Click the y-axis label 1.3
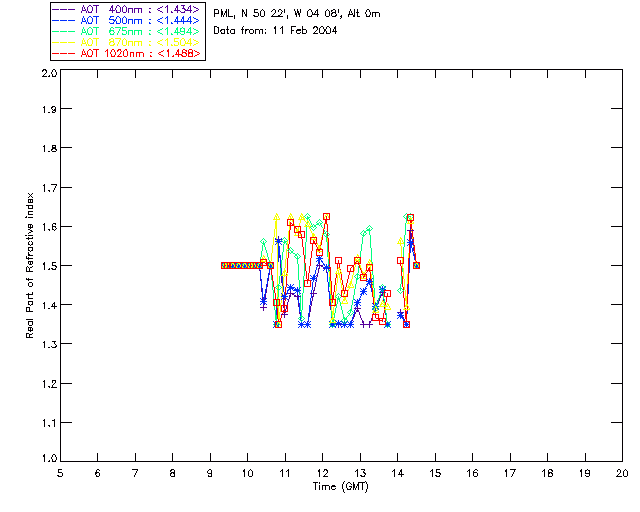 49,345
